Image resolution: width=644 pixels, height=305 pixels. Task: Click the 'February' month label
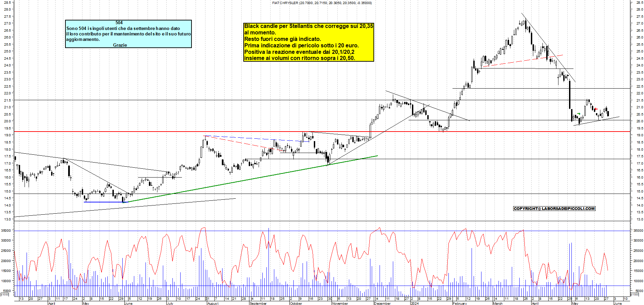point(460,303)
